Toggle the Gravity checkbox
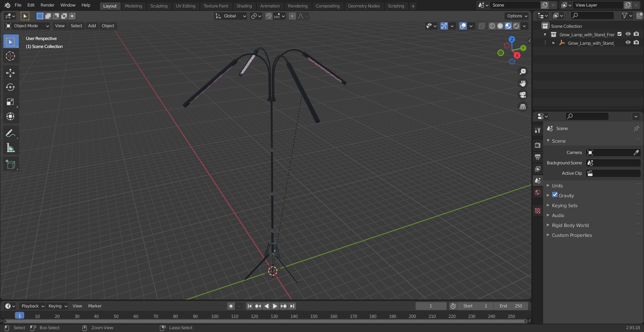 pyautogui.click(x=555, y=195)
